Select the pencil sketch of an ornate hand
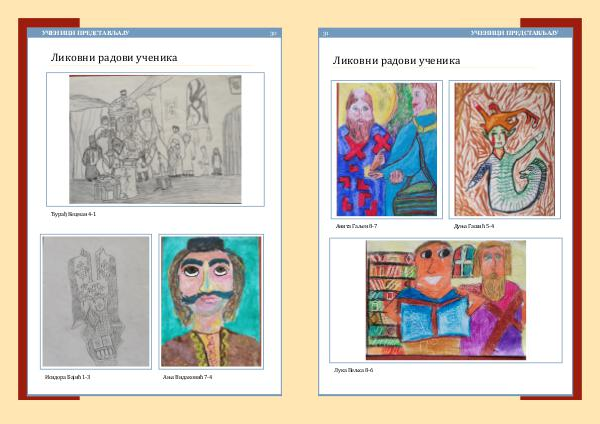The width and height of the screenshot is (600, 424). tap(95, 301)
